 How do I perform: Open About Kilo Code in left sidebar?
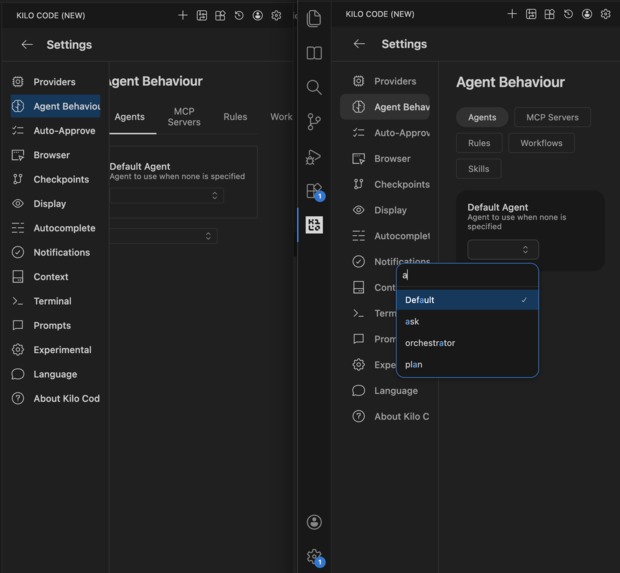click(55, 399)
